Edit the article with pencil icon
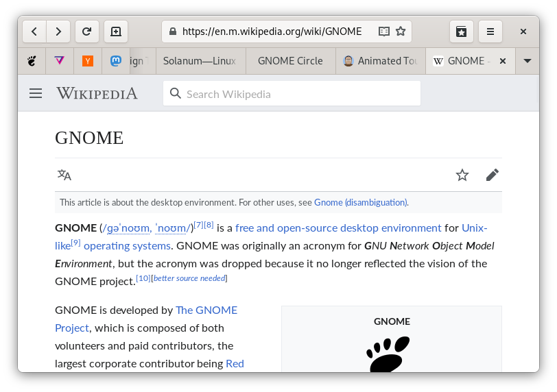Image resolution: width=557 pixels, height=392 pixels. (x=493, y=175)
